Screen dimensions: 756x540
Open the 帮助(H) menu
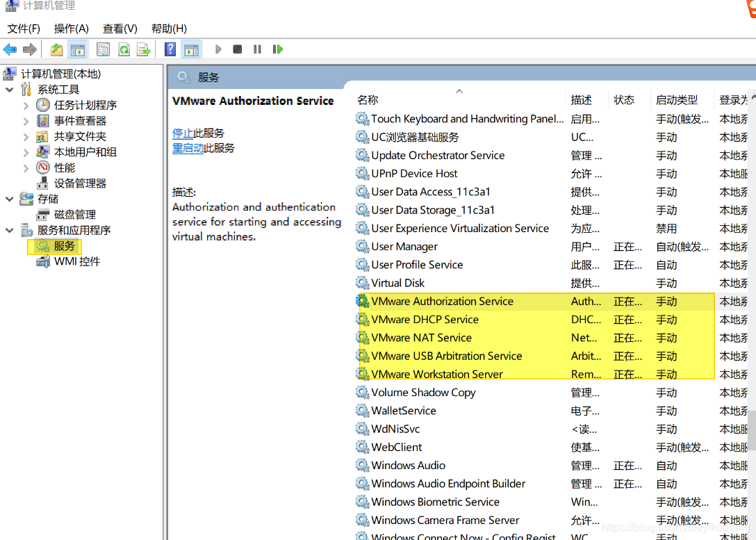170,28
